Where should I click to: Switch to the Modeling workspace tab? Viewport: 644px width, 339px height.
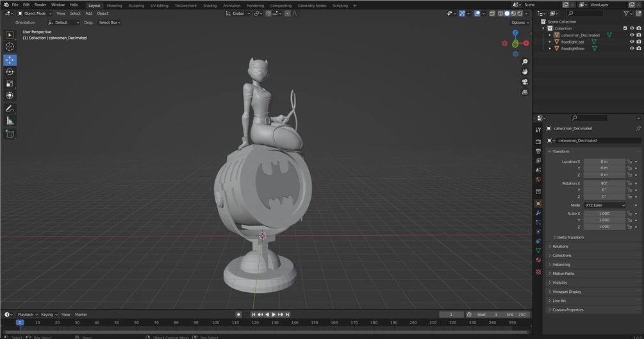pos(114,6)
